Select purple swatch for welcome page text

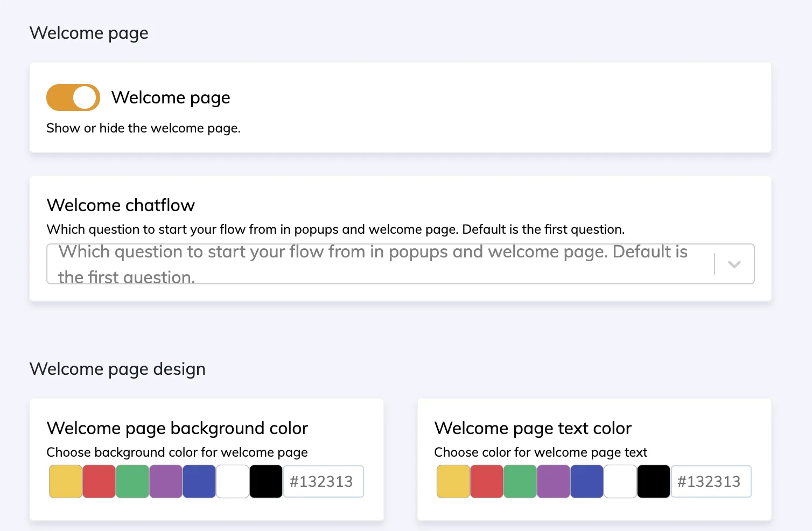(x=554, y=481)
